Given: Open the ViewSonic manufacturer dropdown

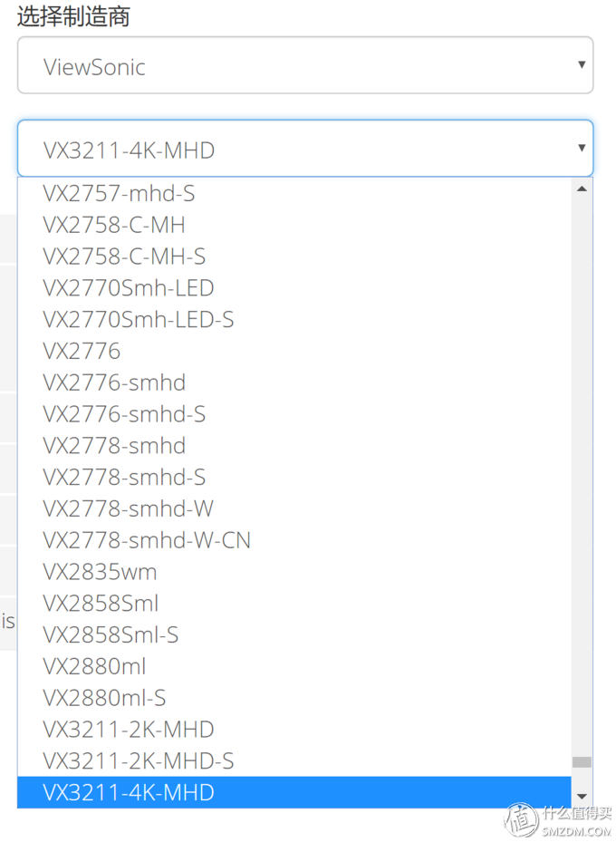Looking at the screenshot, I should point(304,66).
